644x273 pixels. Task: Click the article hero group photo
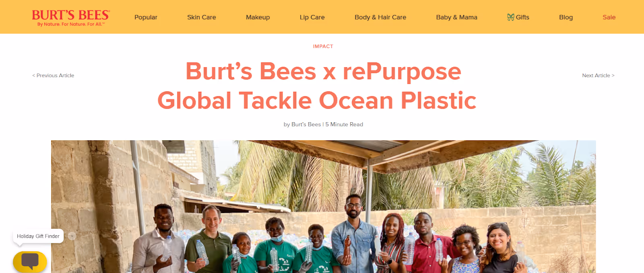pyautogui.click(x=323, y=207)
